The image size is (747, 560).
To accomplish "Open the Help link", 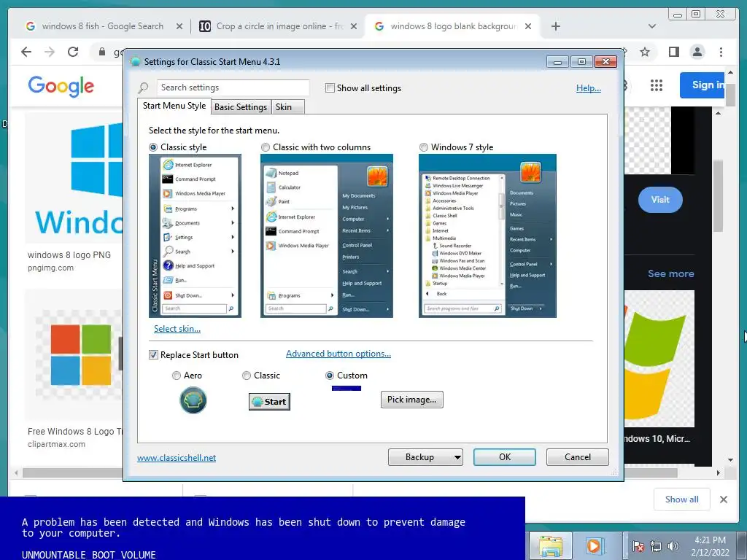I will (x=589, y=88).
